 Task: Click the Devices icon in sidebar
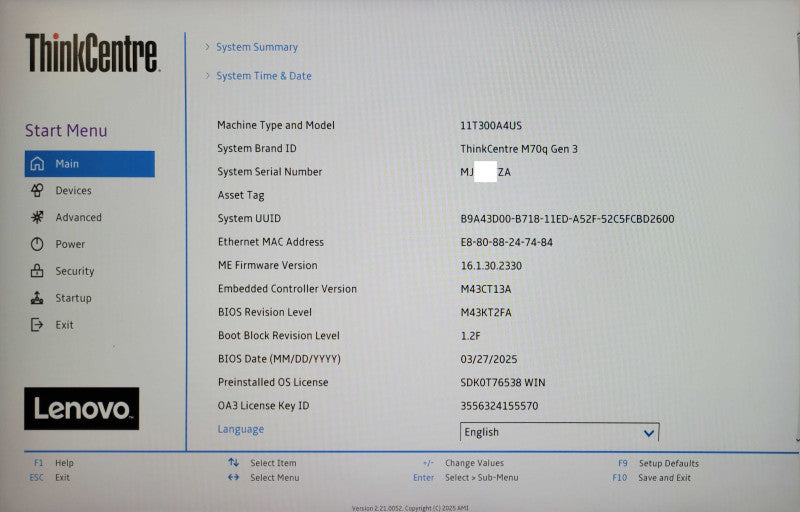[x=37, y=190]
